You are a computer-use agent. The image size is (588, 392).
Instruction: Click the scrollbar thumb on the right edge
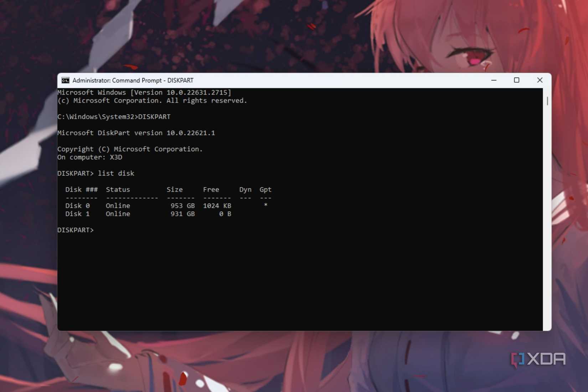point(547,101)
